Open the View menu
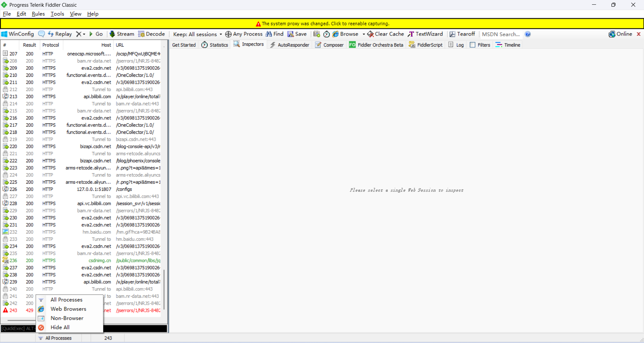Image resolution: width=644 pixels, height=343 pixels. pyautogui.click(x=75, y=14)
